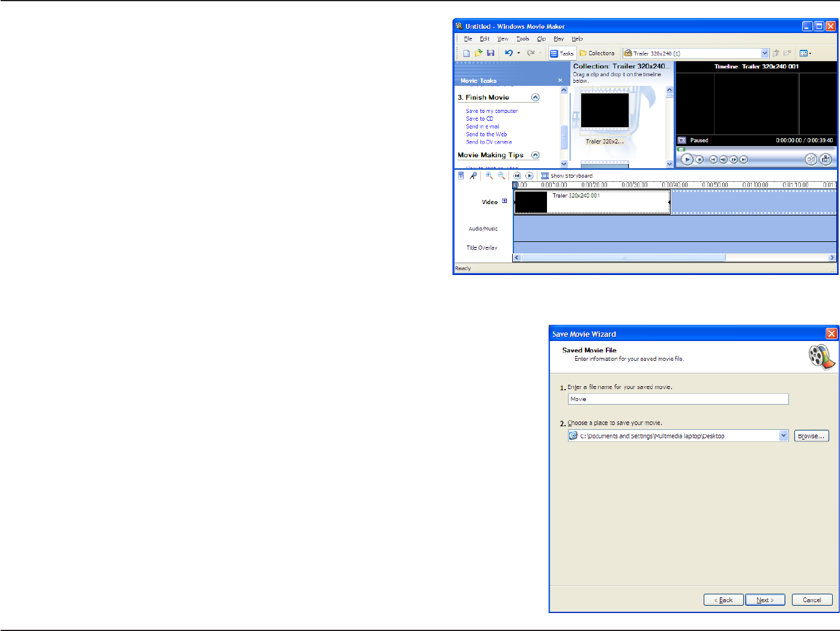Click the Stop button in preview monitor
The width and height of the screenshot is (840, 631).
pyautogui.click(x=699, y=160)
